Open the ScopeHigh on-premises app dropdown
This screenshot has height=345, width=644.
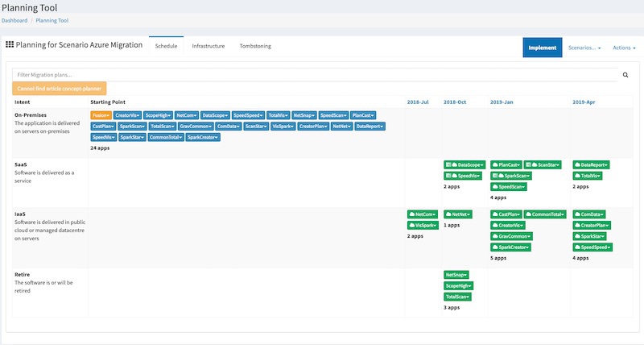pyautogui.click(x=158, y=115)
